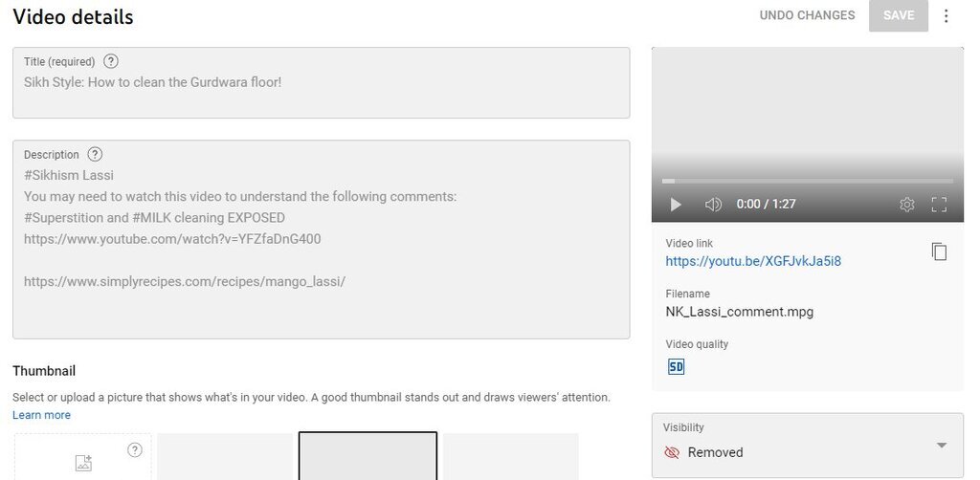Click the SAVE button
This screenshot has width=980, height=480.
[898, 15]
